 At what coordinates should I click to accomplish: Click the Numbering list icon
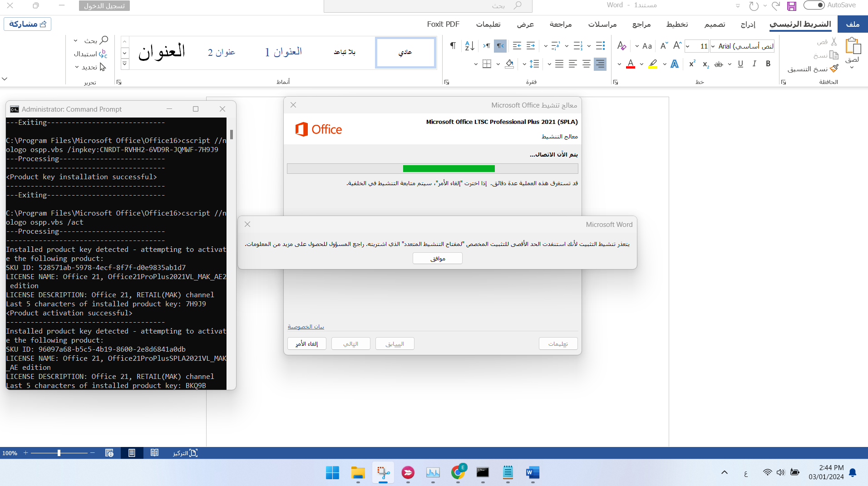click(577, 46)
